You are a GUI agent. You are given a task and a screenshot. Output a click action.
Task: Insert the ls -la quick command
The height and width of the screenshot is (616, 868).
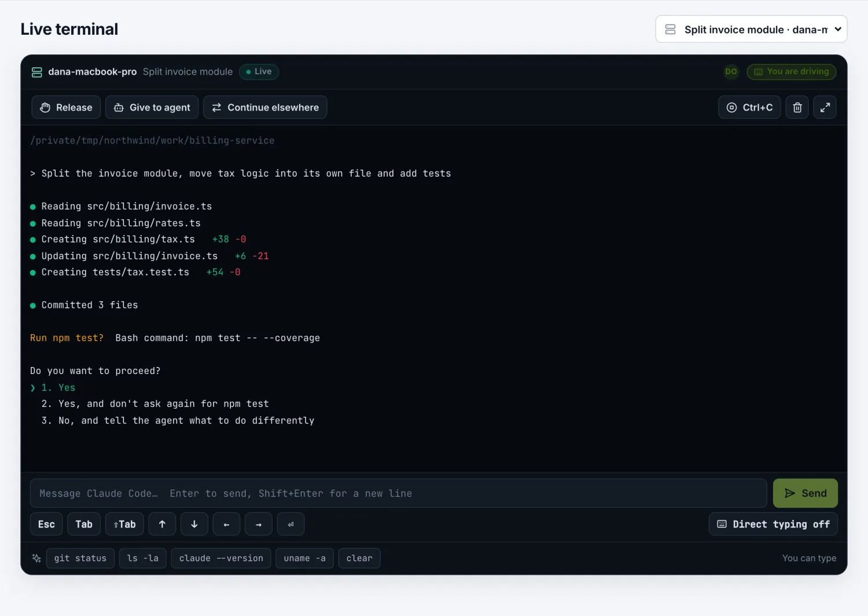click(143, 558)
